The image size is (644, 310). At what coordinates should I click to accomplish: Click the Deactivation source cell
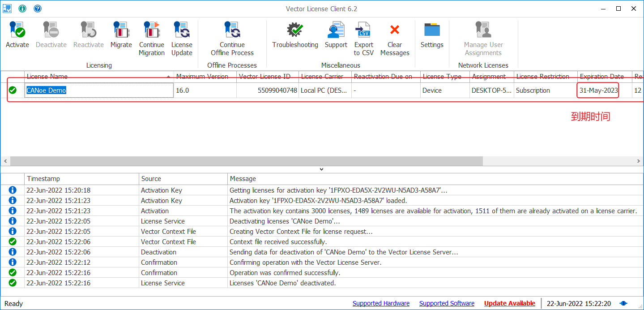click(x=183, y=252)
